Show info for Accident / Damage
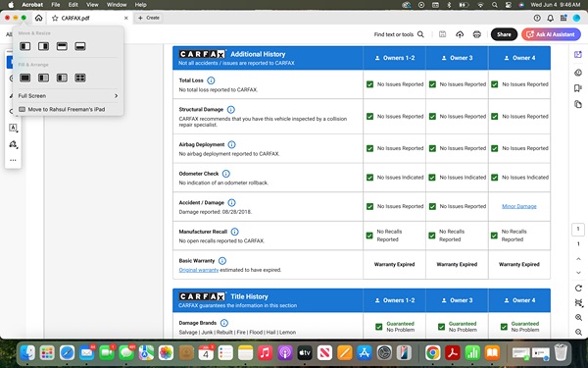Image resolution: width=588 pixels, height=368 pixels. 231,203
